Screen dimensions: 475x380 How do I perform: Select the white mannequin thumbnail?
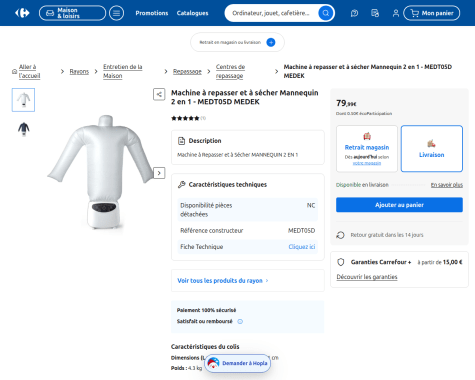click(23, 100)
